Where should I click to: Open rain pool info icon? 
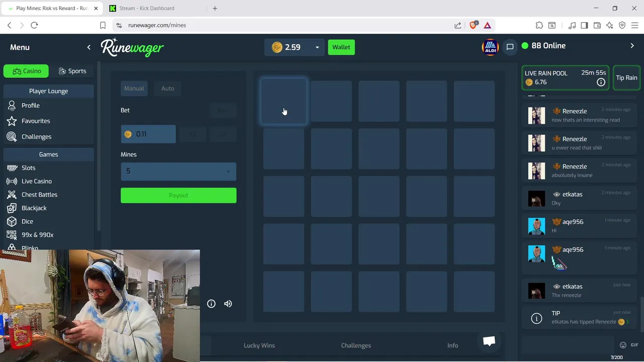point(601,82)
